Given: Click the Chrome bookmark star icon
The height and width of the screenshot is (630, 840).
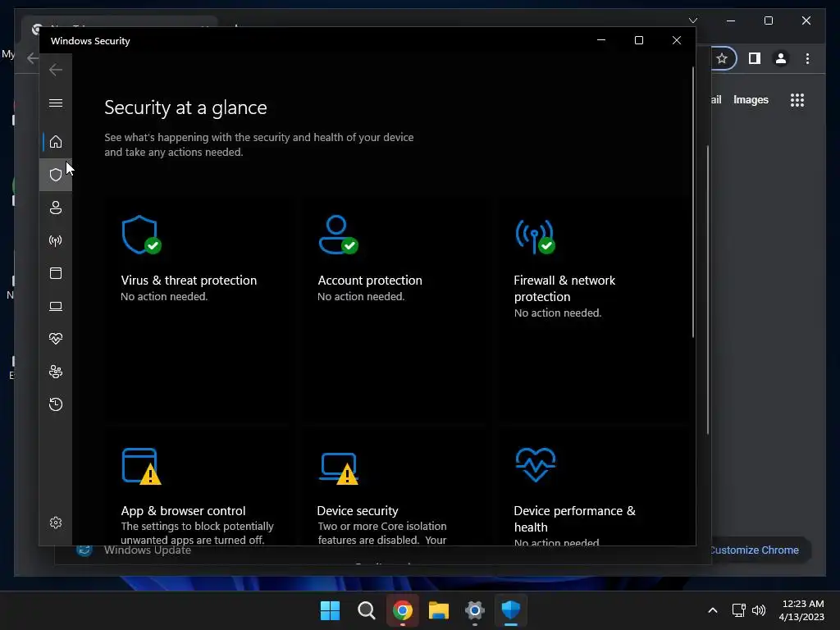Looking at the screenshot, I should [x=722, y=58].
